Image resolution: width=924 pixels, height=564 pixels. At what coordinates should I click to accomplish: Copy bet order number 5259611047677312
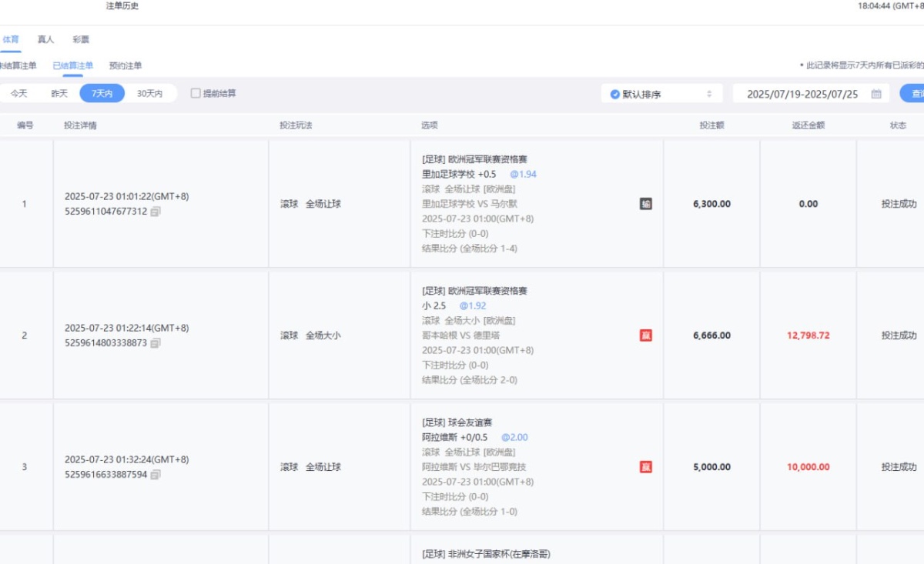156,212
